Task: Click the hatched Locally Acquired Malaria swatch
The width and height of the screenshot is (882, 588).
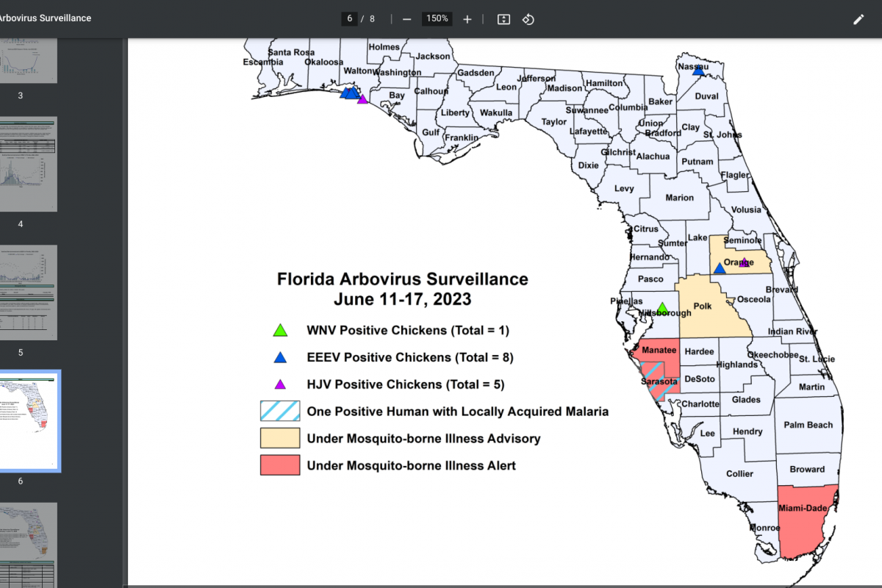Action: (x=280, y=411)
